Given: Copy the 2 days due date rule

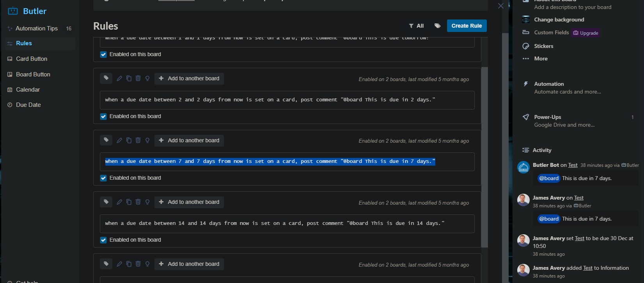Looking at the screenshot, I should (129, 78).
